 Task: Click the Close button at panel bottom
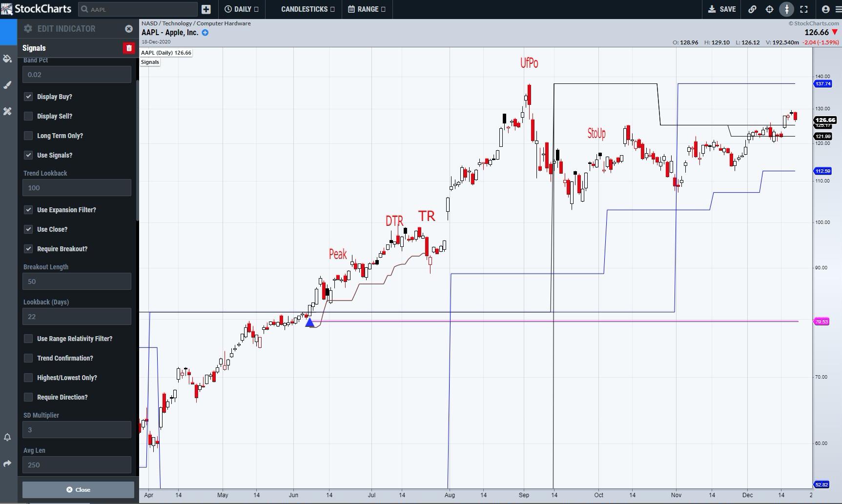point(78,489)
